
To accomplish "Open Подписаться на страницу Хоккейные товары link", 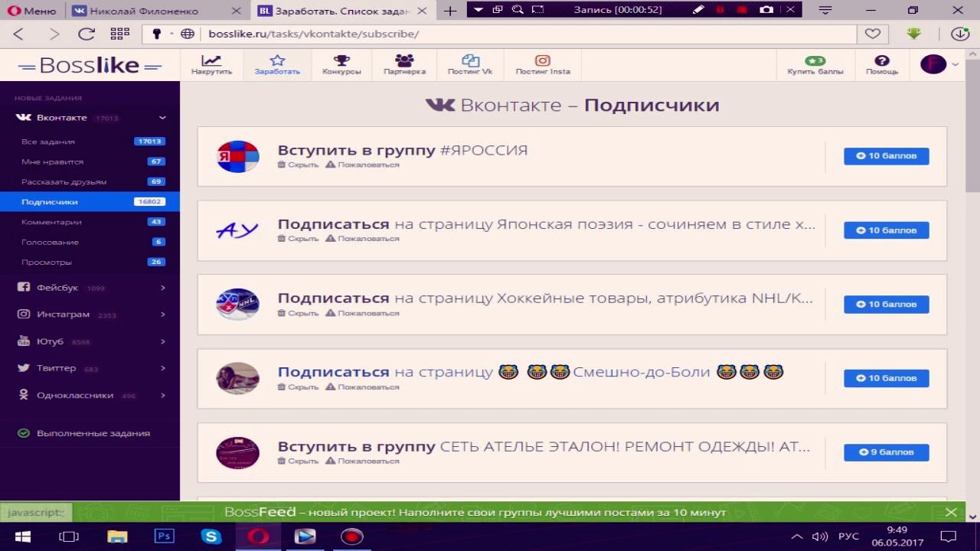I will (545, 298).
